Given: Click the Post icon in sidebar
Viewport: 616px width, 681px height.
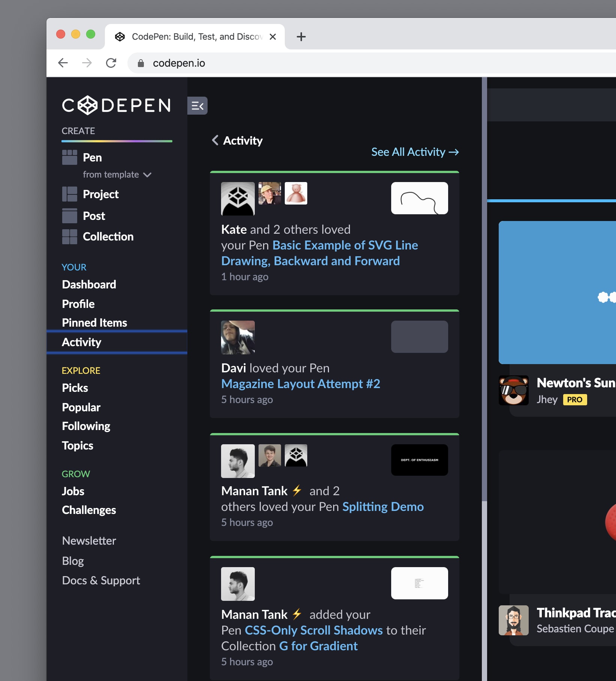Looking at the screenshot, I should click(x=70, y=216).
